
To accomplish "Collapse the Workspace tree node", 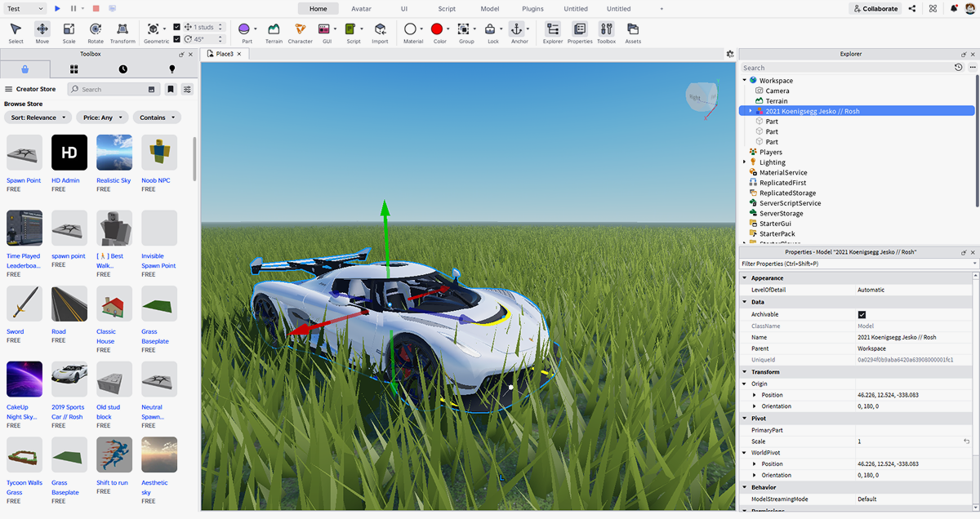I will coord(745,80).
